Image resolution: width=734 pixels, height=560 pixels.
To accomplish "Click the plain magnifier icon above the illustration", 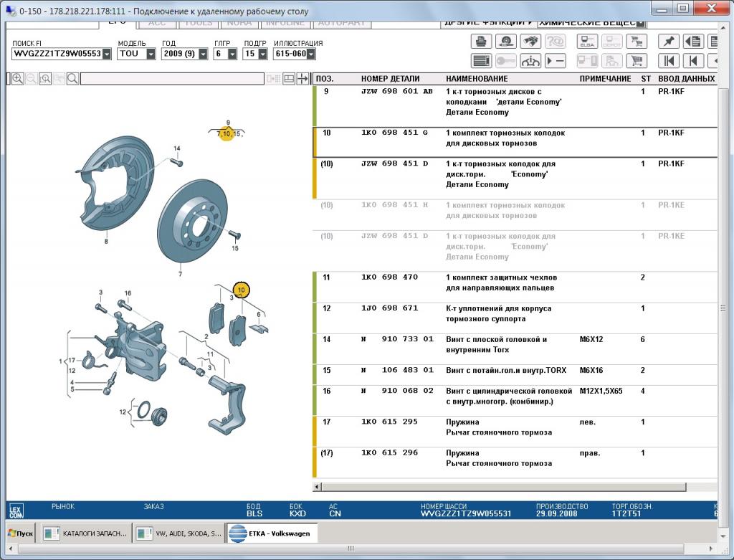I will tap(72, 79).
